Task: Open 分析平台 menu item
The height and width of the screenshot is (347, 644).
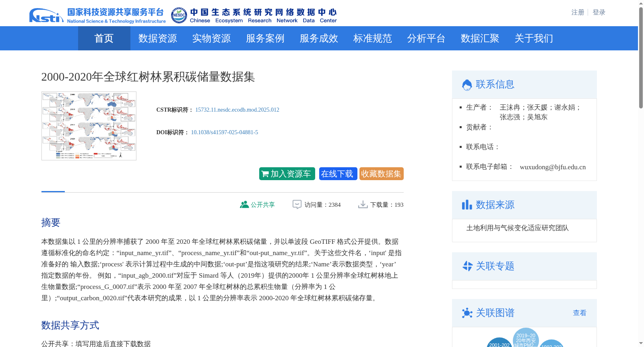Action: (x=426, y=38)
